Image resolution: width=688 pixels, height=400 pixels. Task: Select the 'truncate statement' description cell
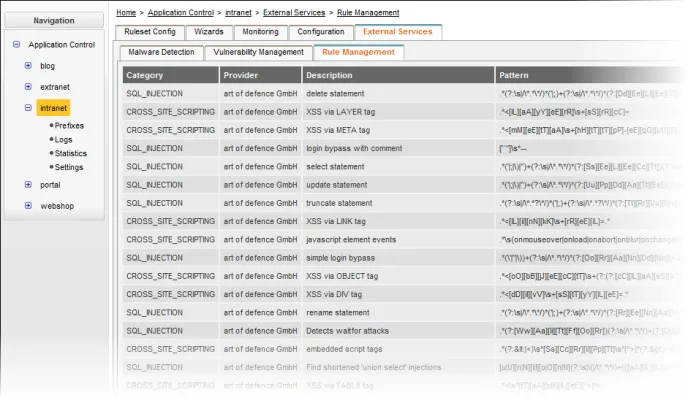tap(398, 203)
